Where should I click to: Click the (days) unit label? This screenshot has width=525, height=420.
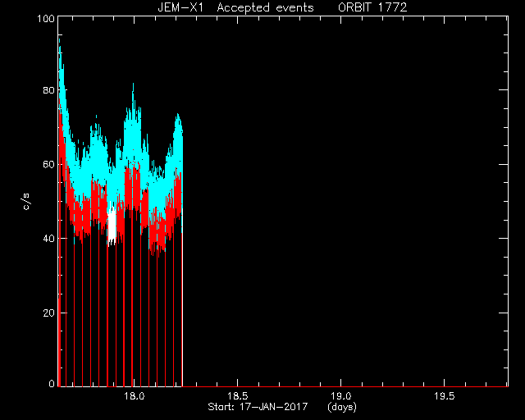(x=342, y=407)
